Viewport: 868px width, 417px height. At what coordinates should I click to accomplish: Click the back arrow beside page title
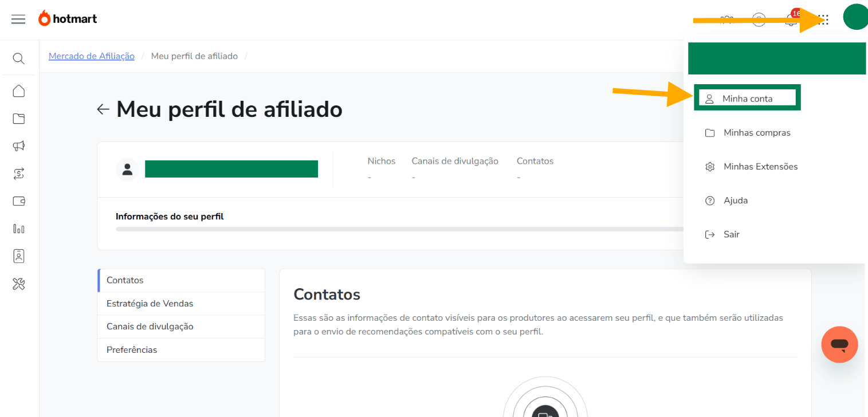[x=103, y=109]
